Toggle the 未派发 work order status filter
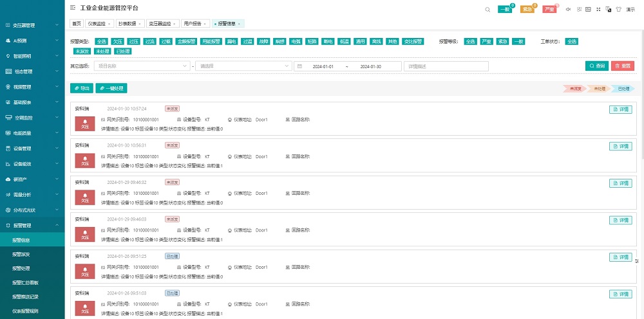 (82, 51)
